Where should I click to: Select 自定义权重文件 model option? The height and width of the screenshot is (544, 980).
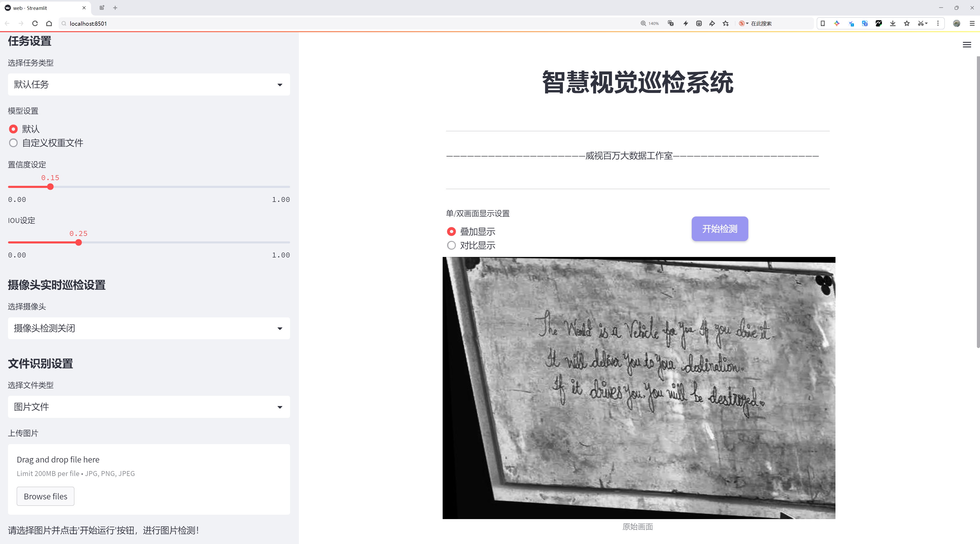[x=14, y=143]
